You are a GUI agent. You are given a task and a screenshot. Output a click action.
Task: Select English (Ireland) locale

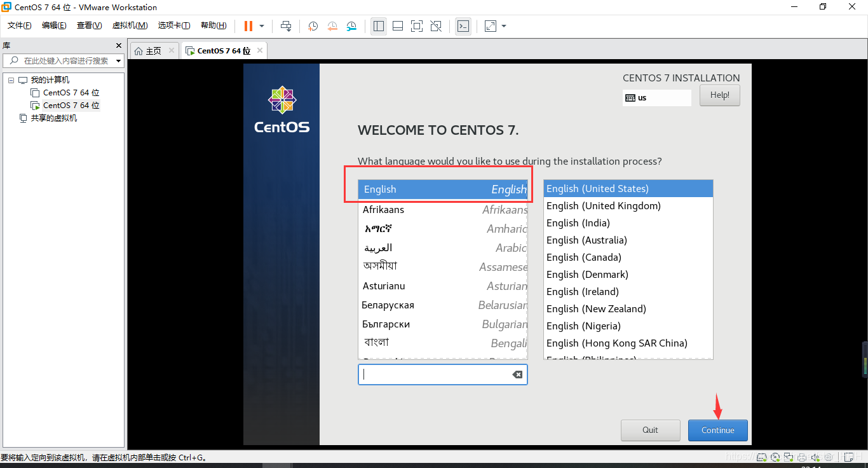(628, 292)
